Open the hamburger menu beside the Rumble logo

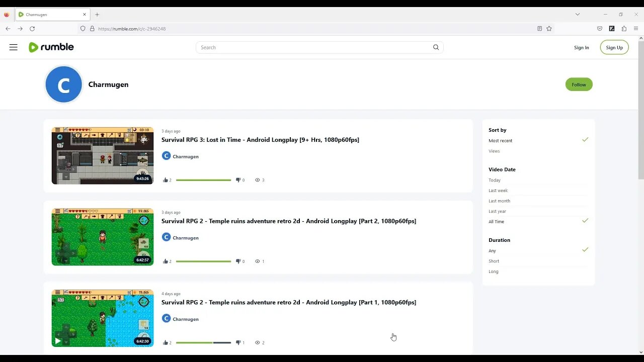coord(14,47)
